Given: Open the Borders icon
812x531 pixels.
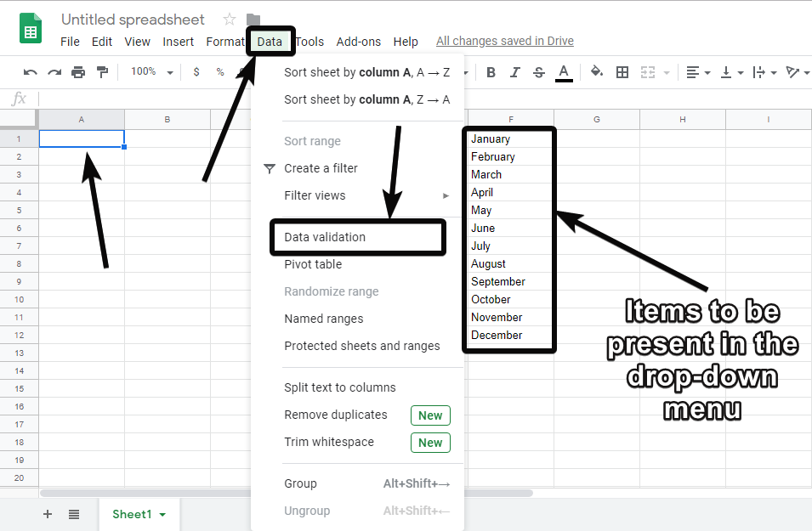Looking at the screenshot, I should (x=622, y=72).
